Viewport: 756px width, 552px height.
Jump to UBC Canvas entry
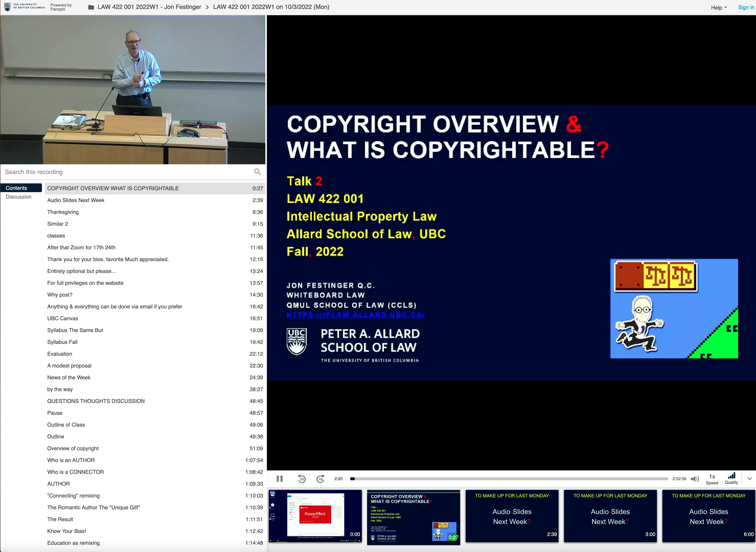(155, 319)
